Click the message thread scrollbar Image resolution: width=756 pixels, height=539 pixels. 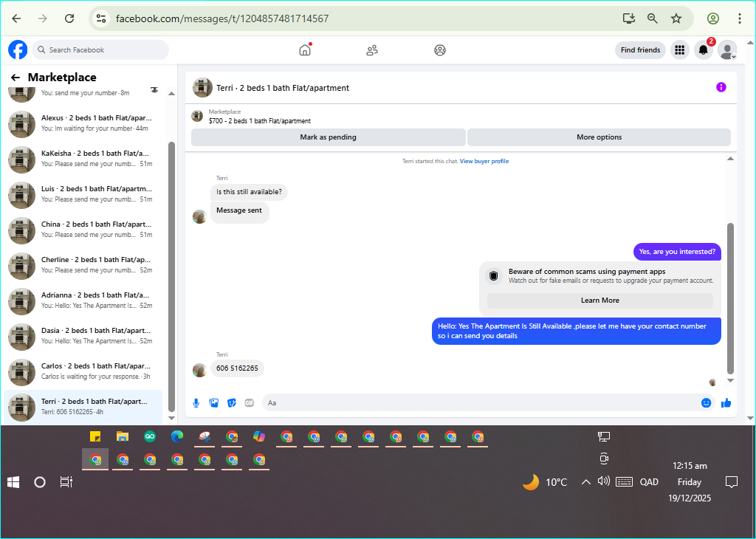(x=730, y=298)
